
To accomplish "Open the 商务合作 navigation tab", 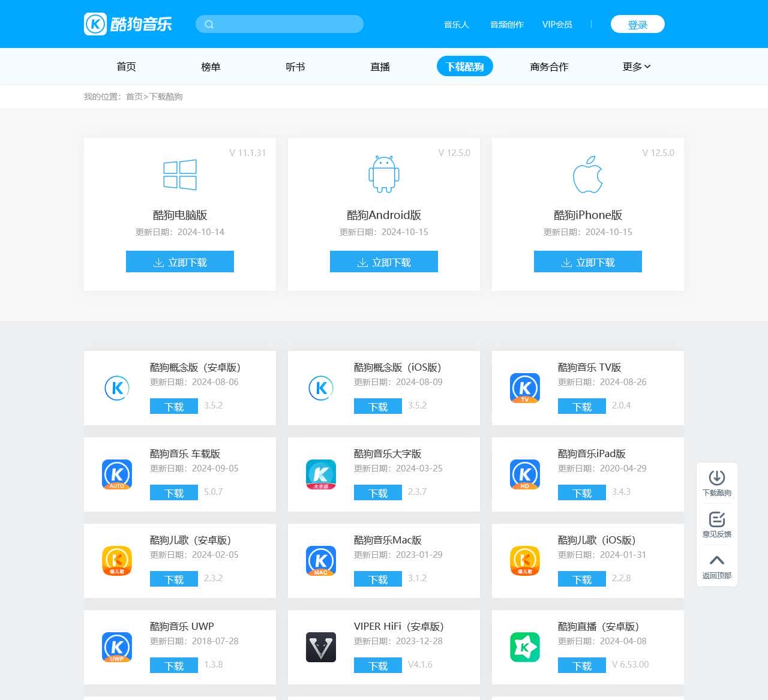I will [x=549, y=67].
